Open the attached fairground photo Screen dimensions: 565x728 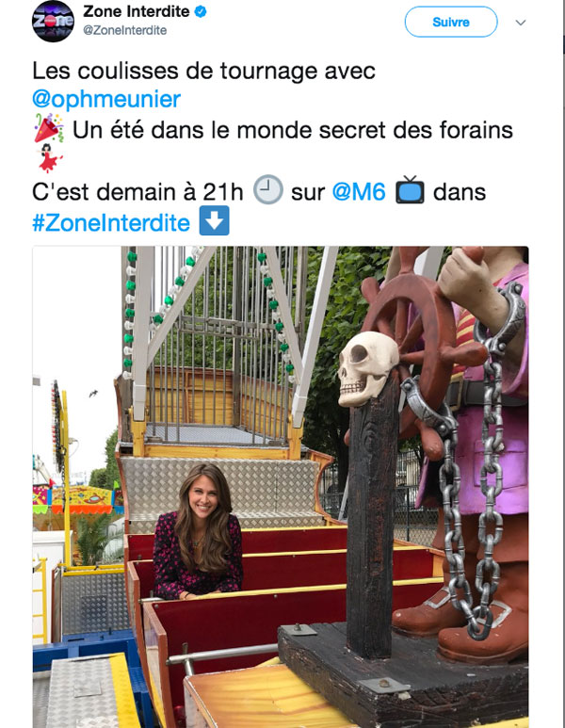coord(281,487)
